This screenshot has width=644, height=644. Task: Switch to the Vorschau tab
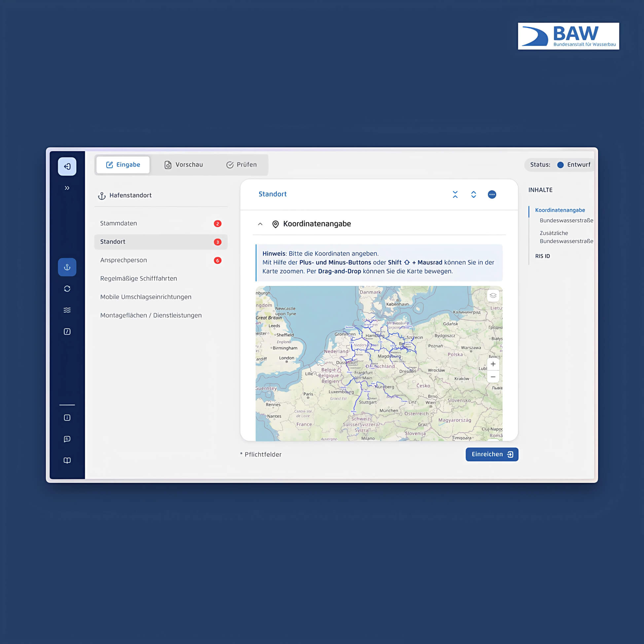click(x=183, y=165)
